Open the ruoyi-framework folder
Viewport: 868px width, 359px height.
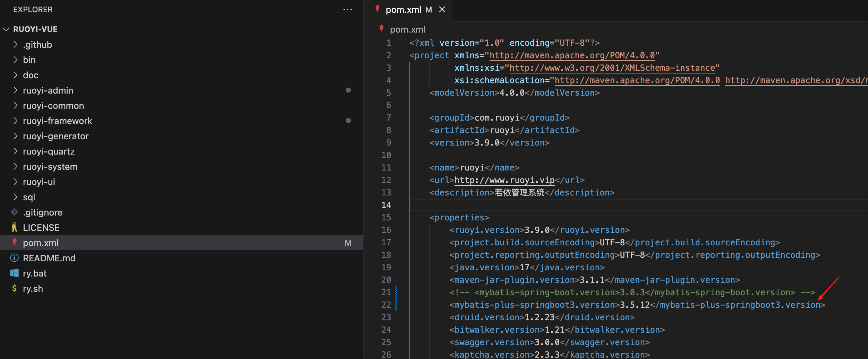57,121
